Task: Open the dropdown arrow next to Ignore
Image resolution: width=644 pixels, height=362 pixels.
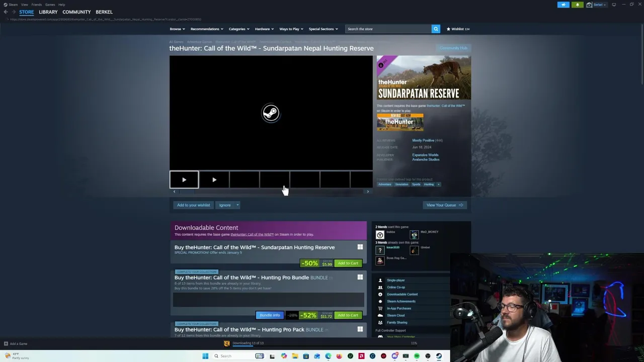Action: point(237,205)
